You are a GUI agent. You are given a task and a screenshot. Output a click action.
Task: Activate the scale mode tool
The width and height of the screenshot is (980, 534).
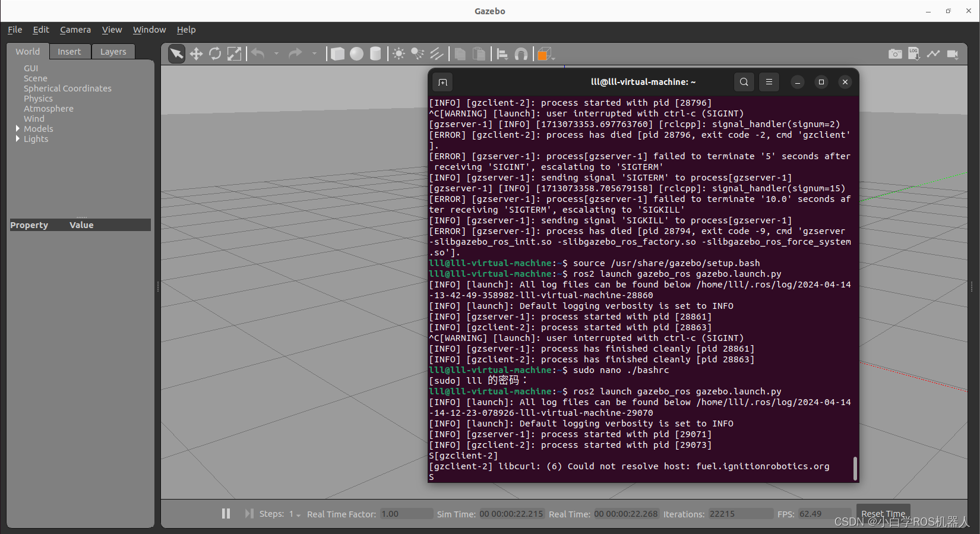tap(235, 54)
